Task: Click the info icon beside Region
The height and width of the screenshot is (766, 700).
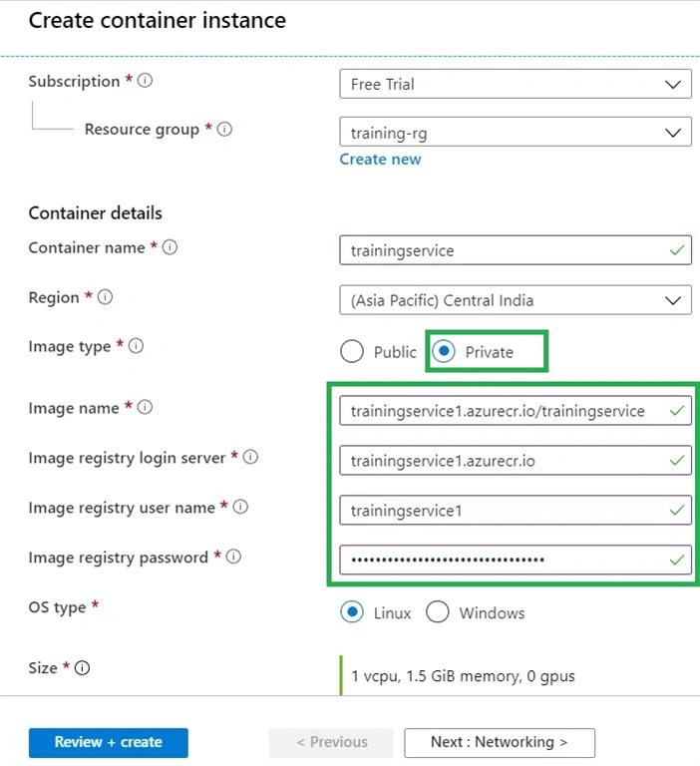Action: point(105,296)
